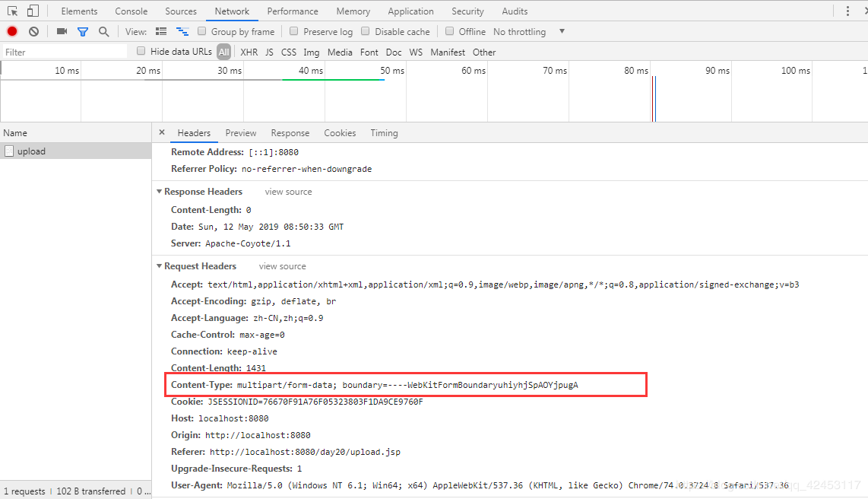
Task: Switch to the Security tab
Action: [467, 11]
